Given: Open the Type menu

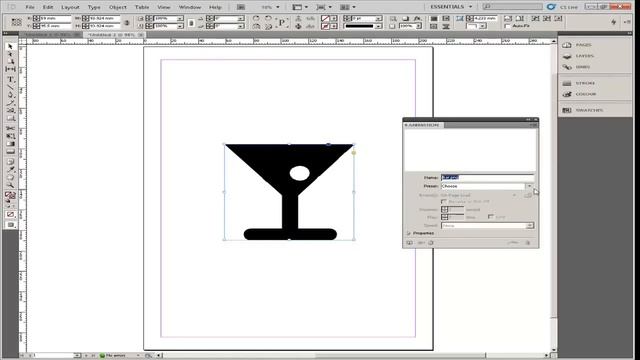Looking at the screenshot, I should [x=94, y=7].
